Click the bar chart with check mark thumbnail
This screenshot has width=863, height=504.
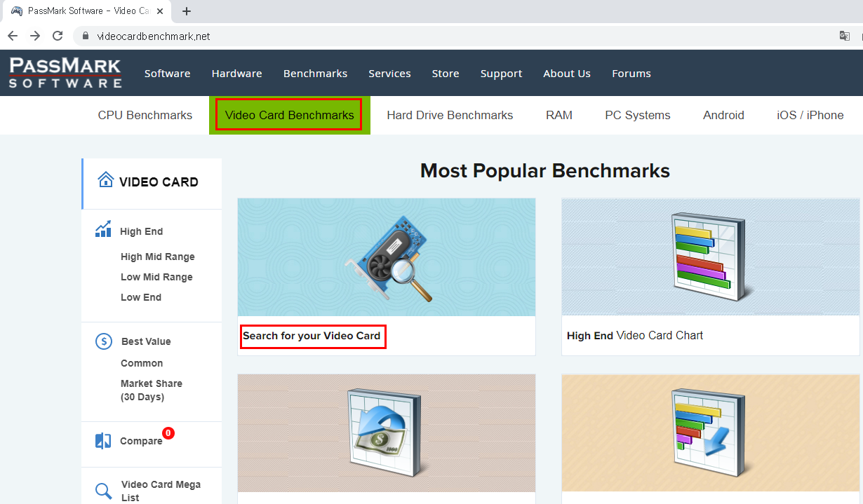coord(710,433)
